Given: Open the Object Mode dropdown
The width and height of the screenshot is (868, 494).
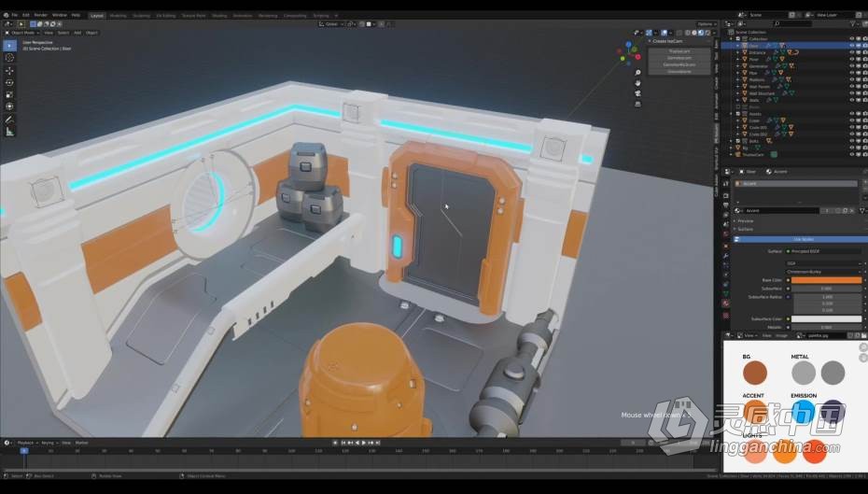Looking at the screenshot, I should (22, 33).
